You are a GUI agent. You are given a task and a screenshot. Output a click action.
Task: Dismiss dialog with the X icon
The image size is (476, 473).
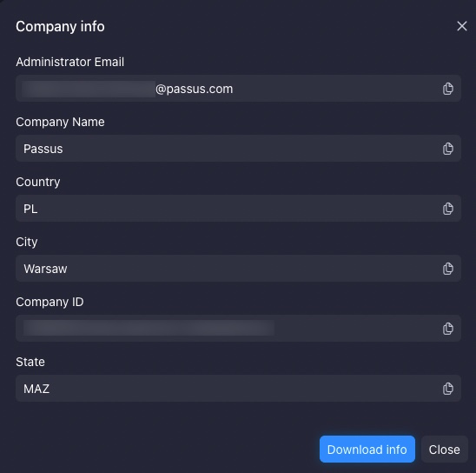(x=462, y=26)
